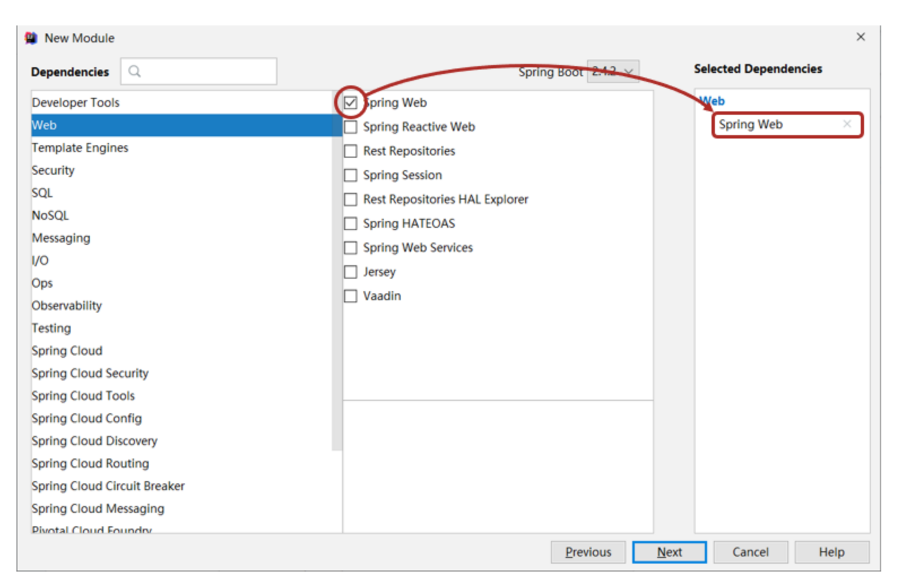Check the Spring Web Services option
924x584 pixels.
[x=350, y=248]
